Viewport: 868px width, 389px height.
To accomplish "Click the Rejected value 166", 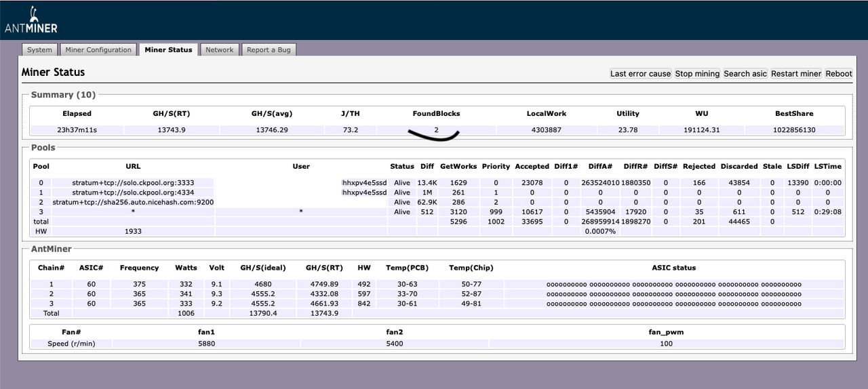I will pos(699,183).
